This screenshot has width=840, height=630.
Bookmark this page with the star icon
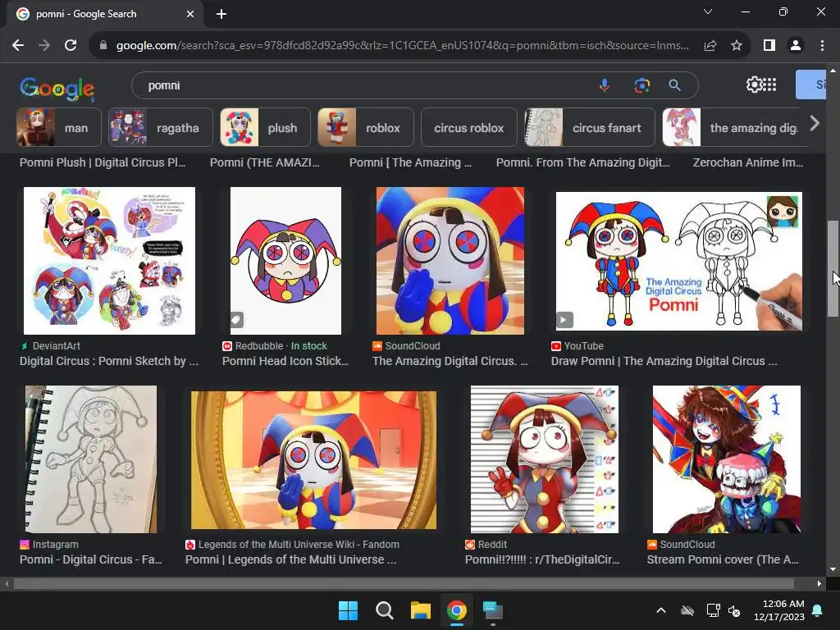737,46
